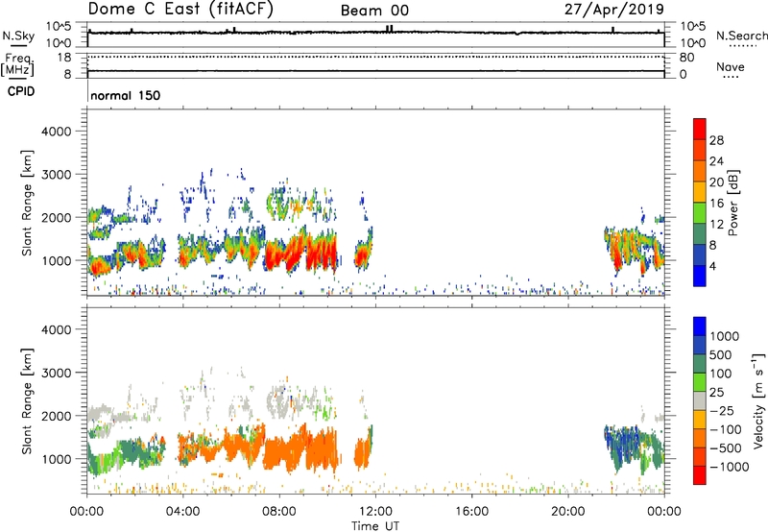This screenshot has width=768, height=532.
Task: Click the 'N.Sky' legend label
Action: tap(18, 36)
